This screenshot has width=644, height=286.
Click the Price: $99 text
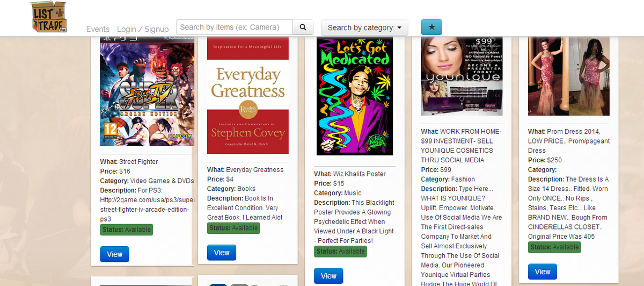coord(436,170)
